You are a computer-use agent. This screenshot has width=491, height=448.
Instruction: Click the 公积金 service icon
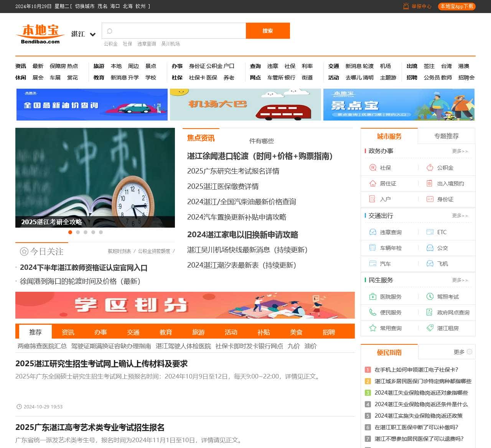click(x=430, y=167)
